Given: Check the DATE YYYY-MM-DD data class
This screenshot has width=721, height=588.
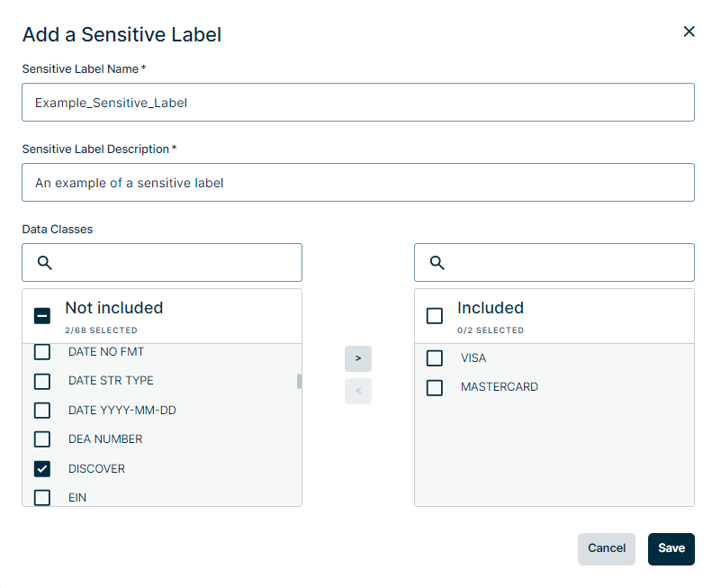Looking at the screenshot, I should (41, 410).
